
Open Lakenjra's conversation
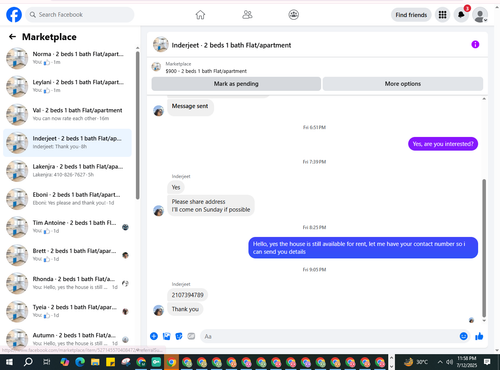(67, 171)
